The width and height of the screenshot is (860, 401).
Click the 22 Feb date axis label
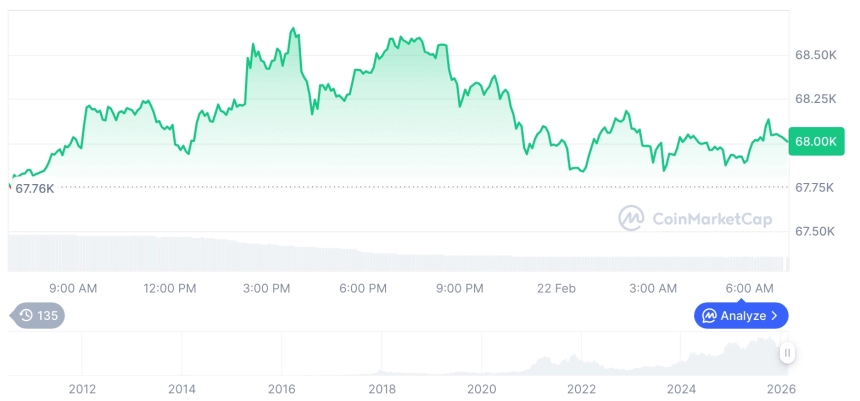[556, 288]
